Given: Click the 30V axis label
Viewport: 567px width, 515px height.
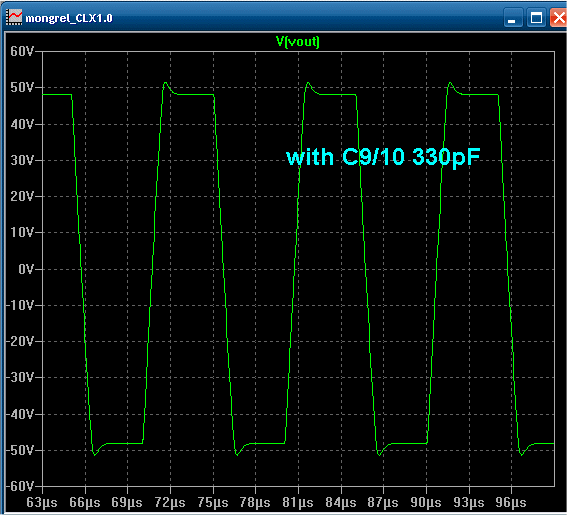Looking at the screenshot, I should (x=22, y=160).
